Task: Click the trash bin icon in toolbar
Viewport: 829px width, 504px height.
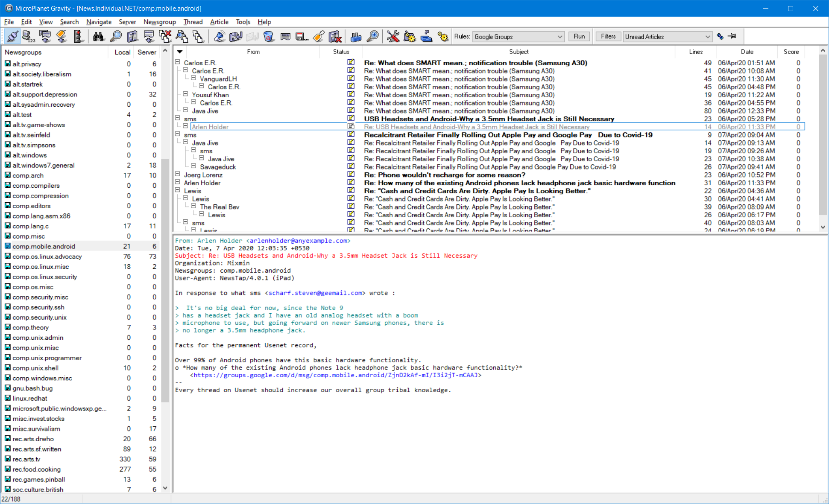Action: 269,37
